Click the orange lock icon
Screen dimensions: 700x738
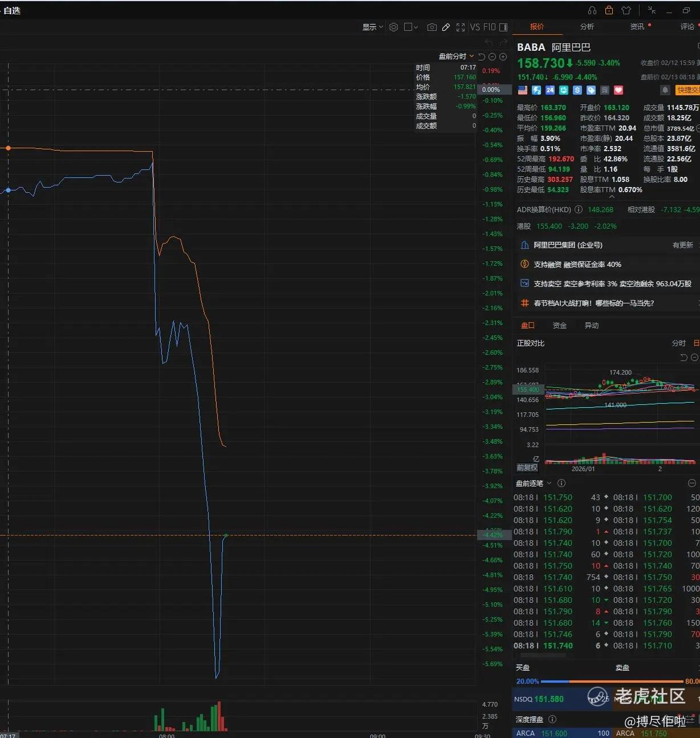coord(609,10)
